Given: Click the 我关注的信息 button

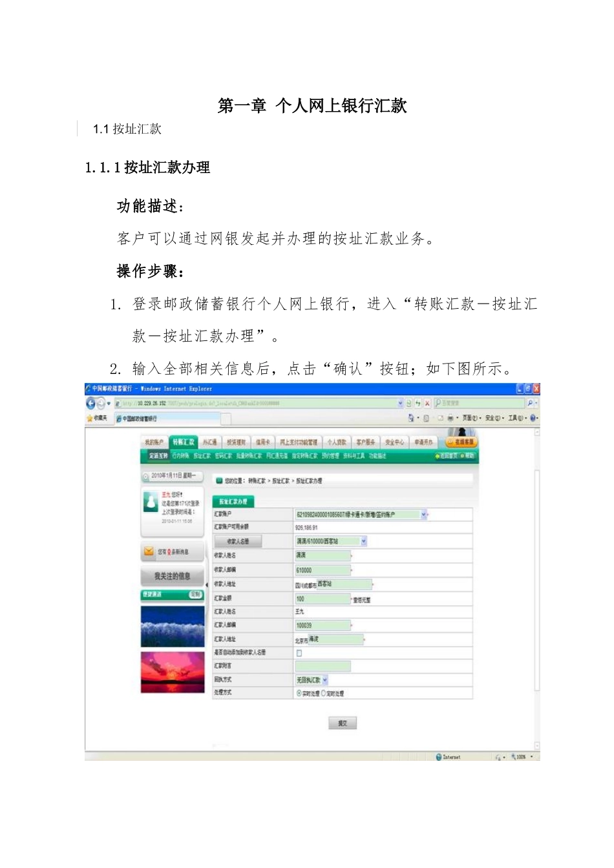Looking at the screenshot, I should (x=172, y=576).
